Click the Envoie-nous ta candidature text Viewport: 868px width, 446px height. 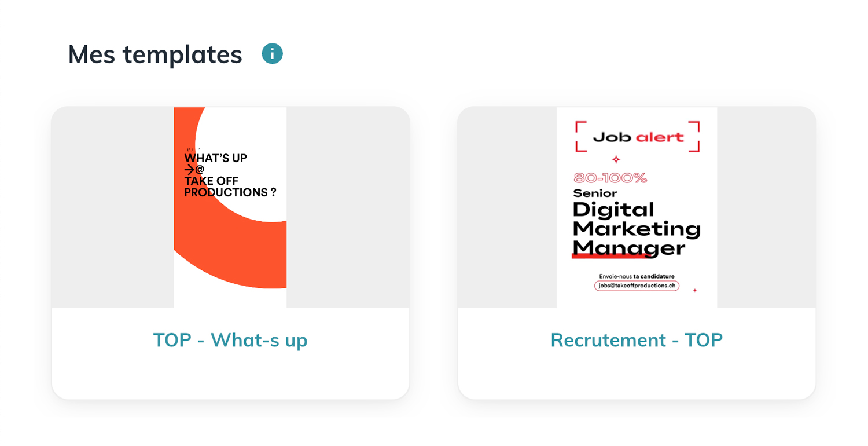pos(637,276)
